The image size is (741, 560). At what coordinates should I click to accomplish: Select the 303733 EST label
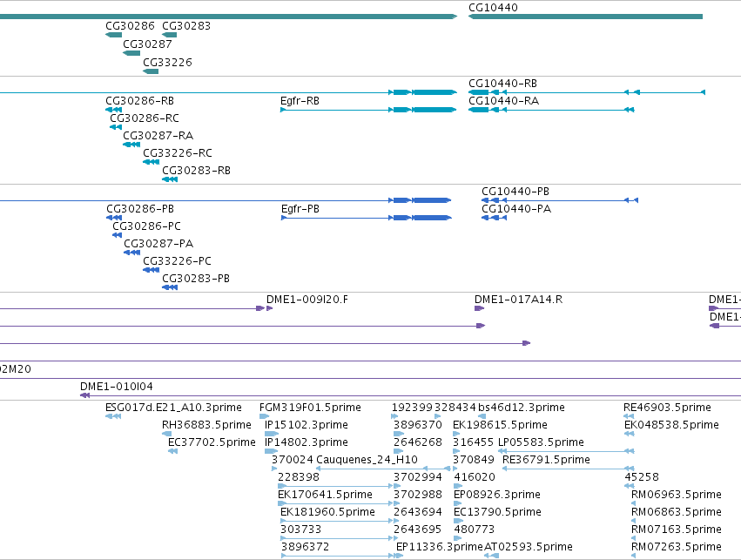[x=300, y=530]
